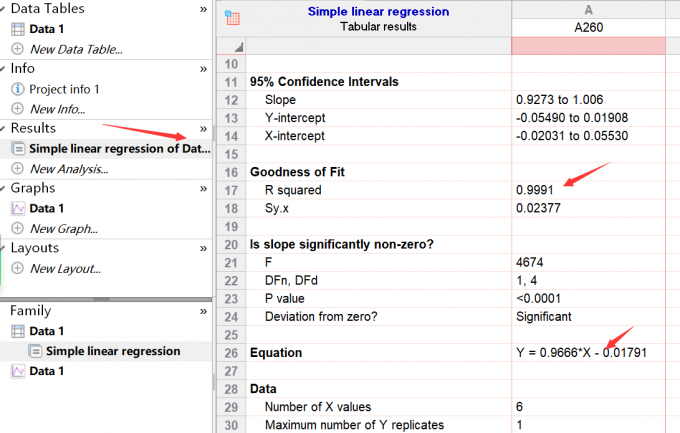The width and height of the screenshot is (680, 433).
Task: Expand the Family panel chevron
Action: [203, 311]
